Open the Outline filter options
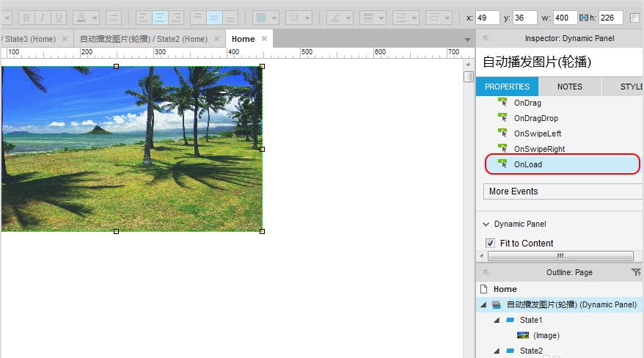The width and height of the screenshot is (644, 358). click(636, 272)
